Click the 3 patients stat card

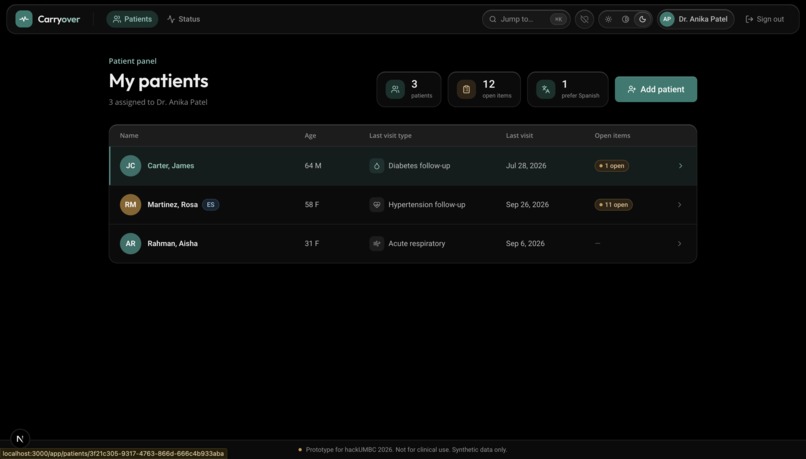(409, 89)
